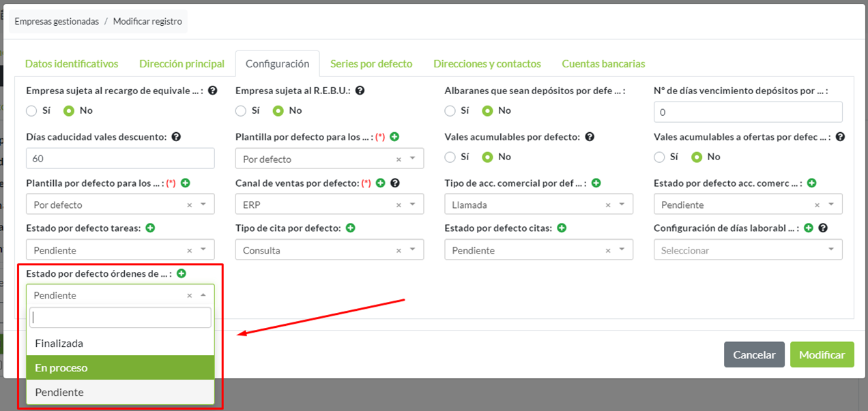Open the Cuentas bancarias tab
868x411 pixels.
tap(603, 63)
